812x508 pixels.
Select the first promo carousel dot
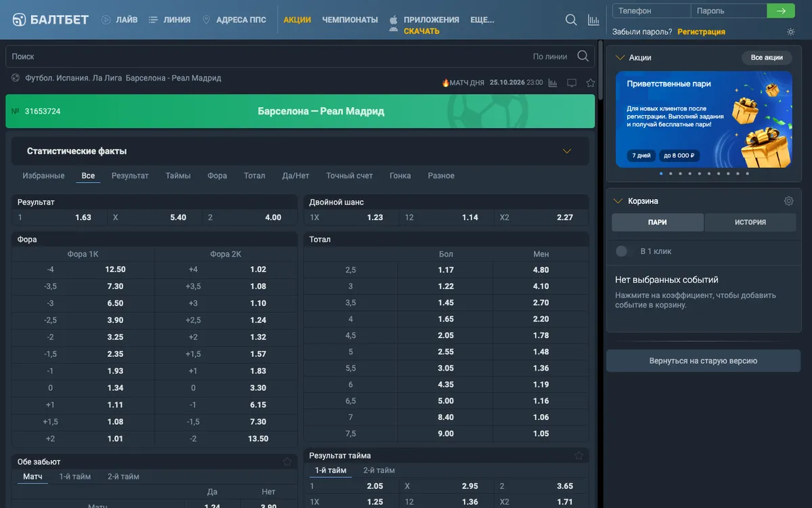point(661,173)
